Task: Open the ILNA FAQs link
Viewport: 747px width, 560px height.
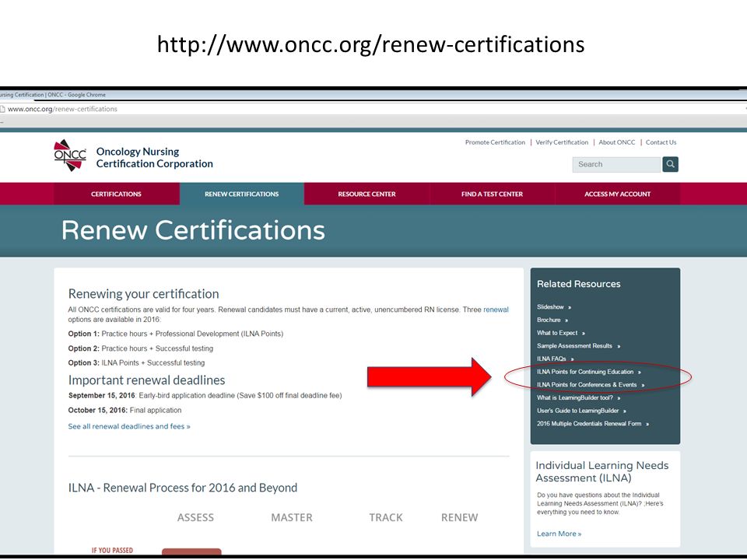Action: pyautogui.click(x=555, y=359)
